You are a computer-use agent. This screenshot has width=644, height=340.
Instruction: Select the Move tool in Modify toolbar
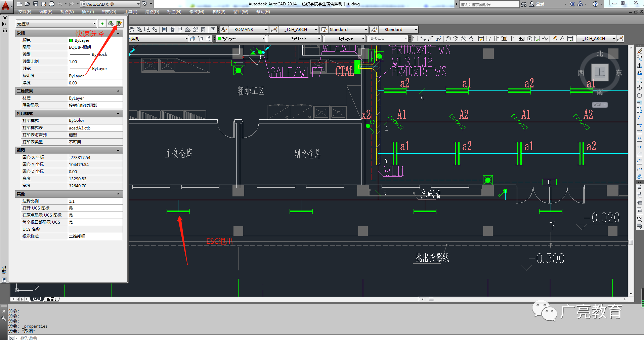[640, 88]
